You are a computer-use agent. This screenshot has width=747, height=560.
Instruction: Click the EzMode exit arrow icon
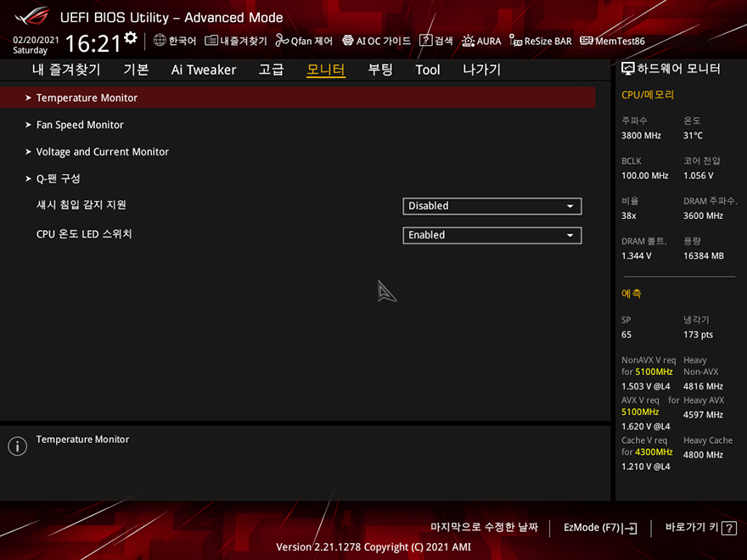coord(629,528)
